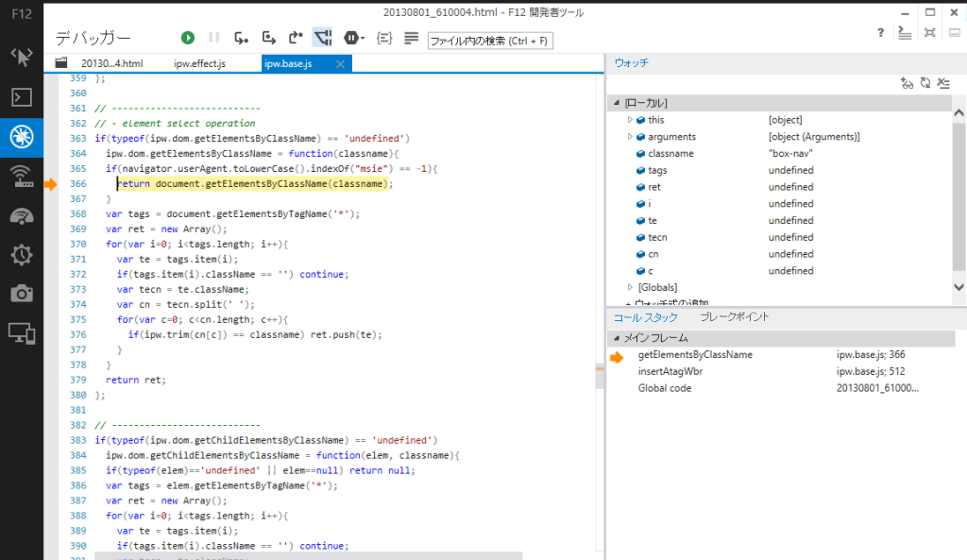Screen dimensions: 967x560
Task: Toggle break on new worker
Action: pos(322,38)
